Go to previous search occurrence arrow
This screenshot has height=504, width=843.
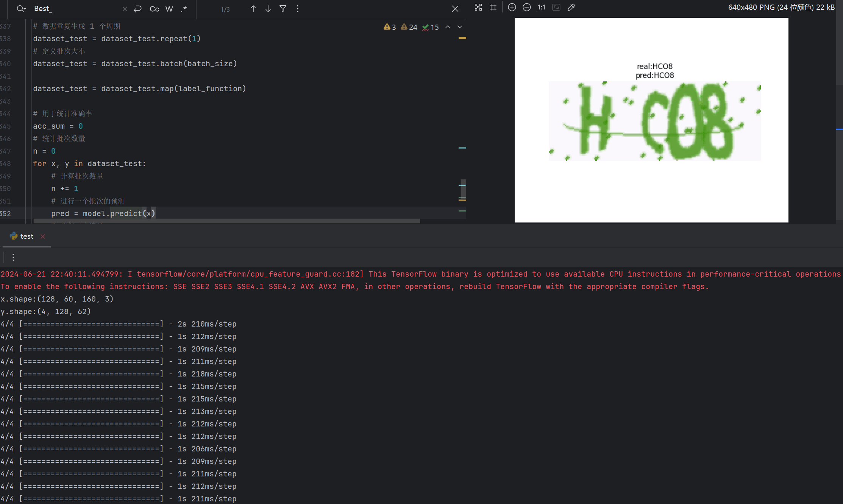(x=253, y=9)
